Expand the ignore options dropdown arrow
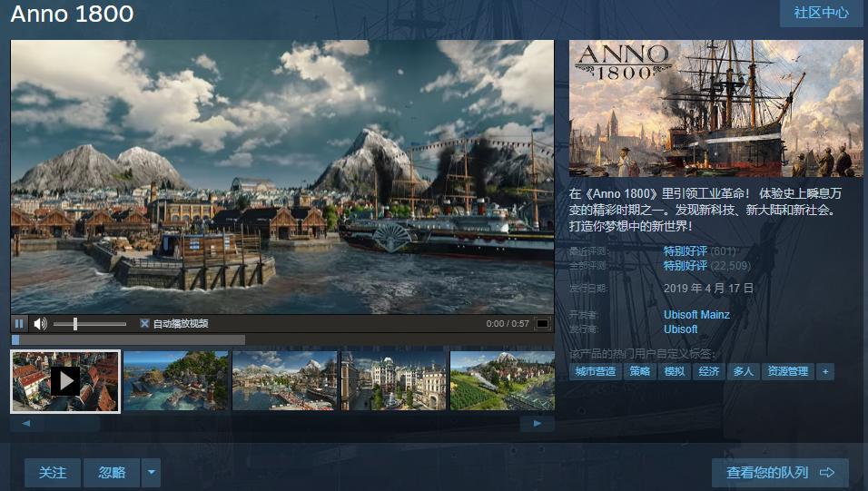The image size is (868, 491). [151, 473]
